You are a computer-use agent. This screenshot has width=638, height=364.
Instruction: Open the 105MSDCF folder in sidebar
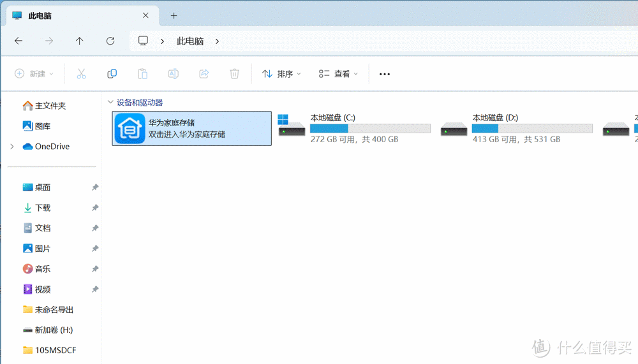click(x=49, y=350)
